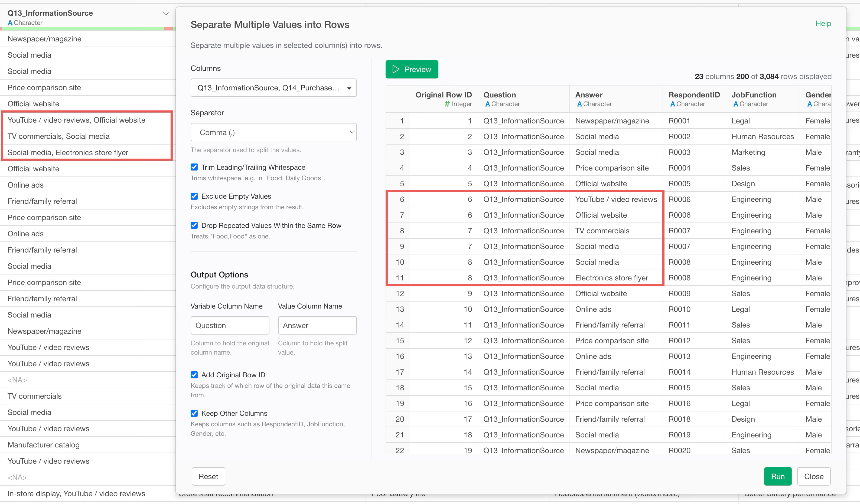The width and height of the screenshot is (860, 504).
Task: Select 'TV commercials' Answer cell in preview
Action: pyautogui.click(x=616, y=231)
